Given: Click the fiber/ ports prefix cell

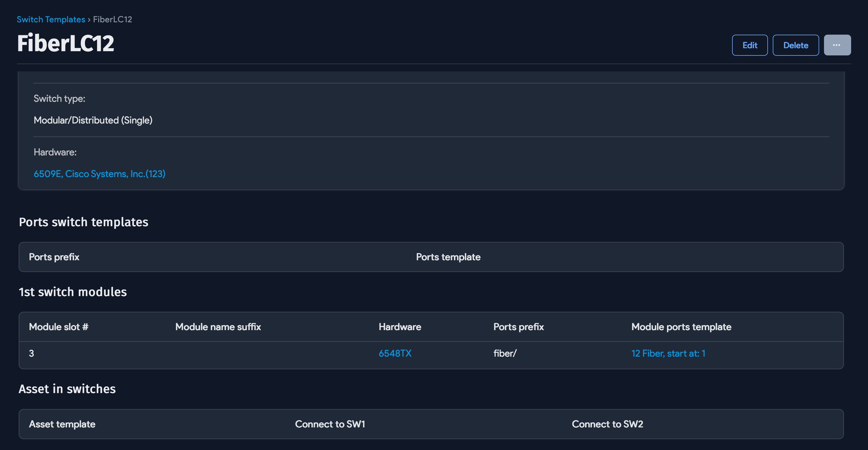Looking at the screenshot, I should point(505,353).
